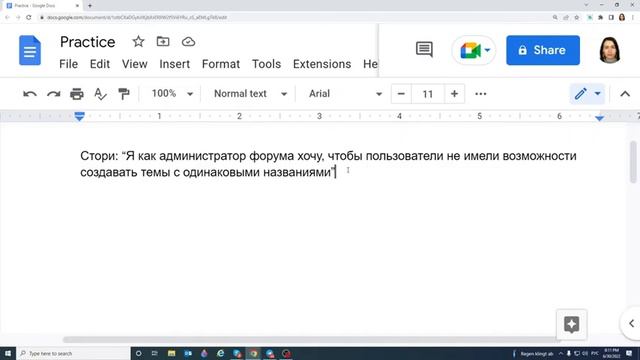640x360 pixels.
Task: Increase font size with plus button
Action: point(454,94)
